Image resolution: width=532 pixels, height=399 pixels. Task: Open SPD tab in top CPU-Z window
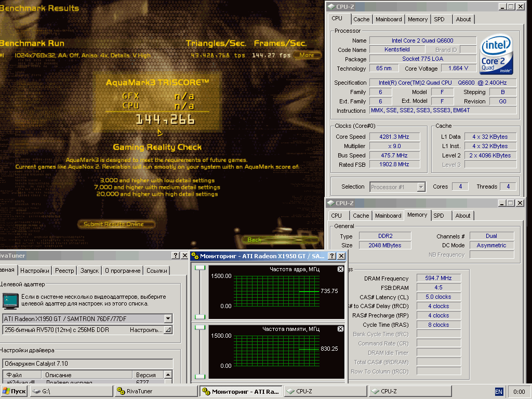coord(440,19)
